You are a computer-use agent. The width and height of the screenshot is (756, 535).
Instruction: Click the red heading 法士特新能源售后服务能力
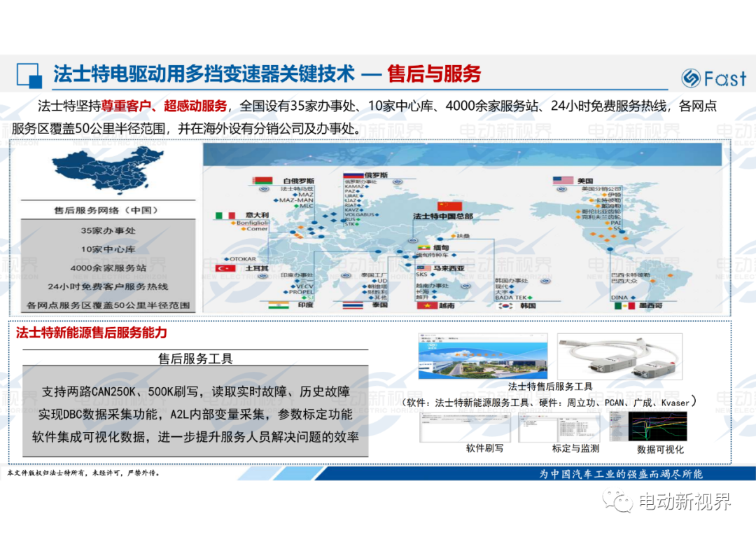coord(91,333)
